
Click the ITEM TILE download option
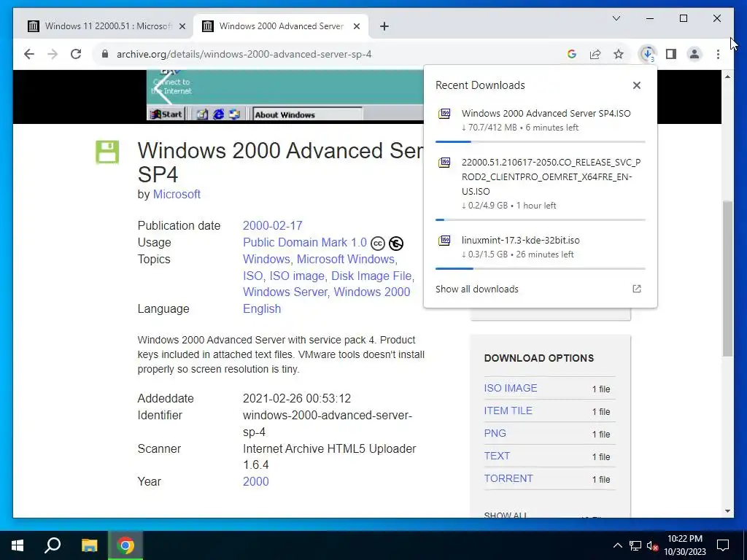508,411
